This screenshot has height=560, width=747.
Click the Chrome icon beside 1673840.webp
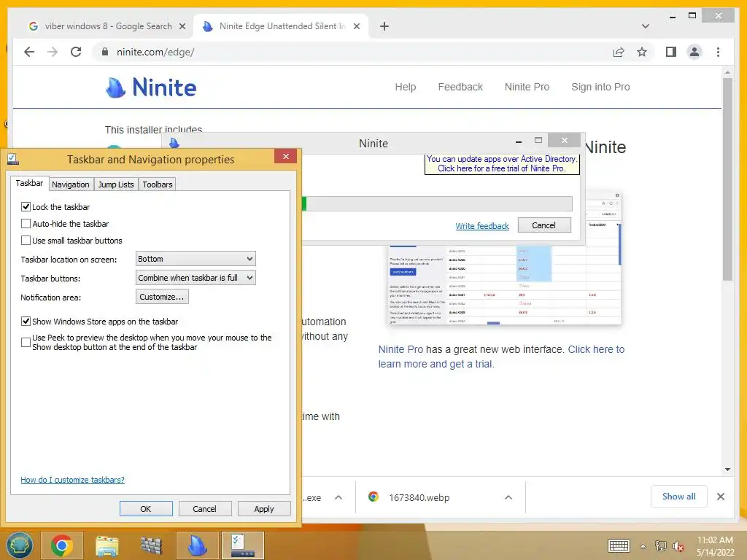373,497
